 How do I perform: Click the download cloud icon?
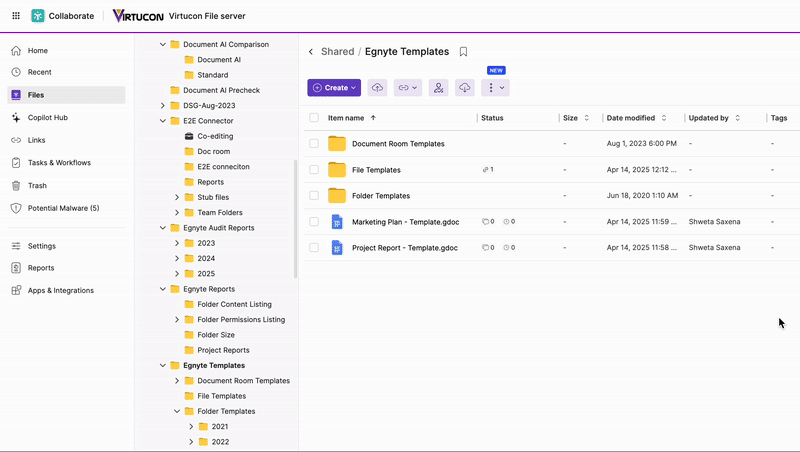coord(464,88)
